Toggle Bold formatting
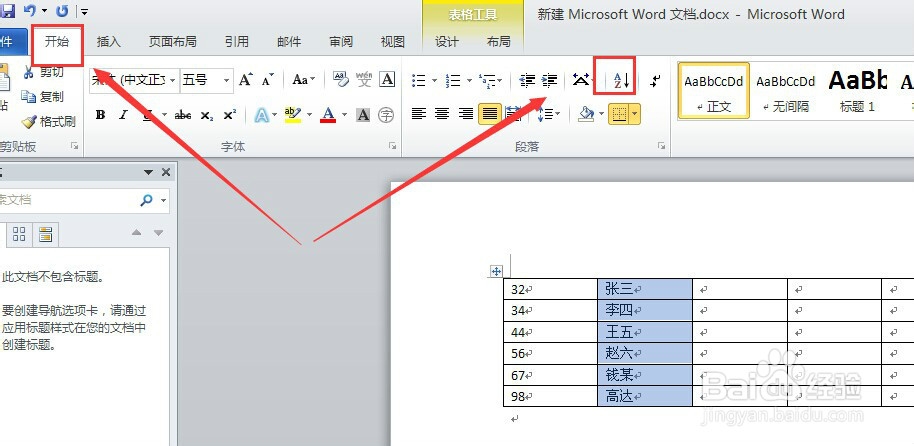Screen dimensions: 914x446 point(100,115)
